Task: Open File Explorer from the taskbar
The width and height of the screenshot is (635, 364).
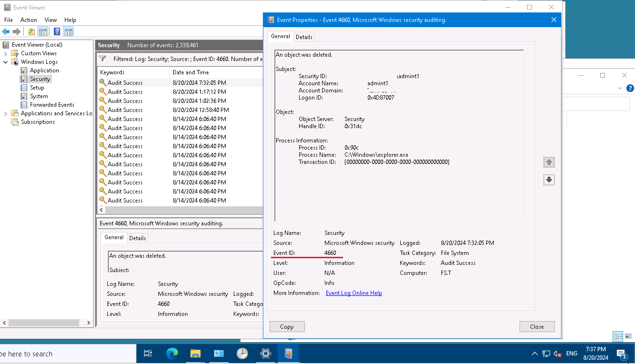Action: point(195,354)
